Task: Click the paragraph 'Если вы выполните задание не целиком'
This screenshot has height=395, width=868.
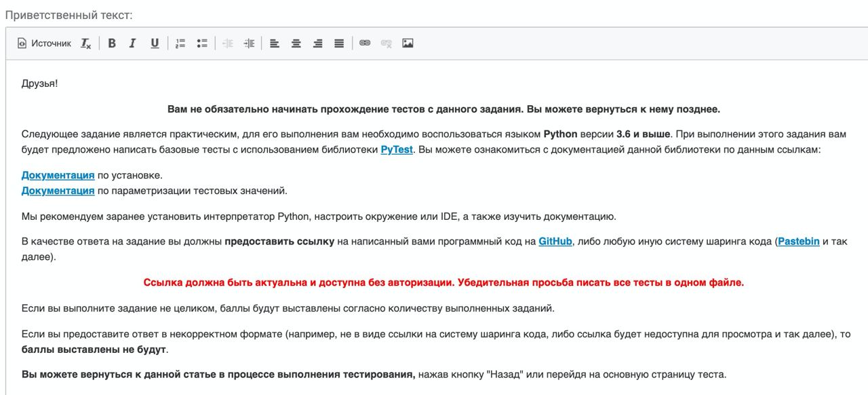Action: pyautogui.click(x=288, y=308)
